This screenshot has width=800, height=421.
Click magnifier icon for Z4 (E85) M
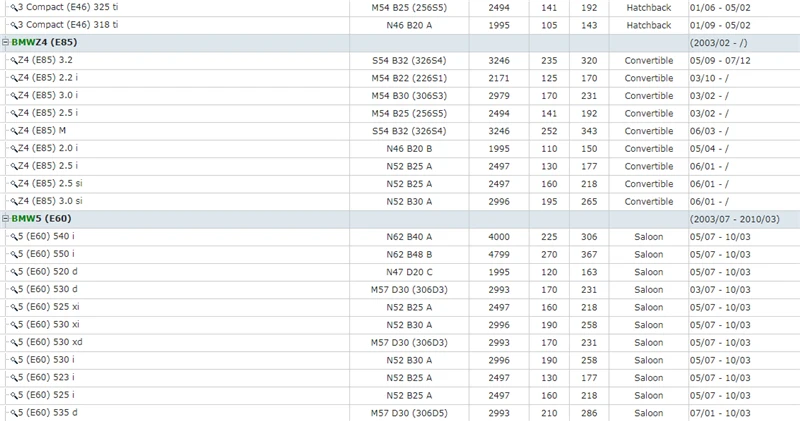pos(14,131)
